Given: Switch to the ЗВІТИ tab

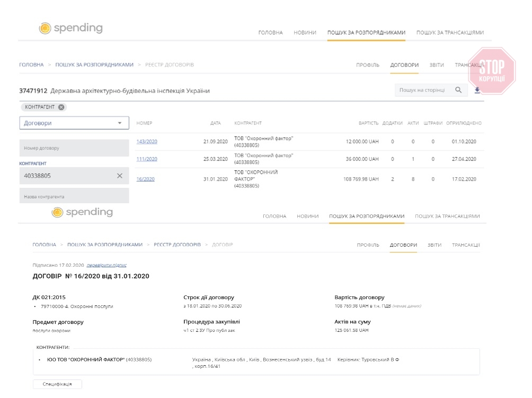Looking at the screenshot, I should click(x=437, y=65).
